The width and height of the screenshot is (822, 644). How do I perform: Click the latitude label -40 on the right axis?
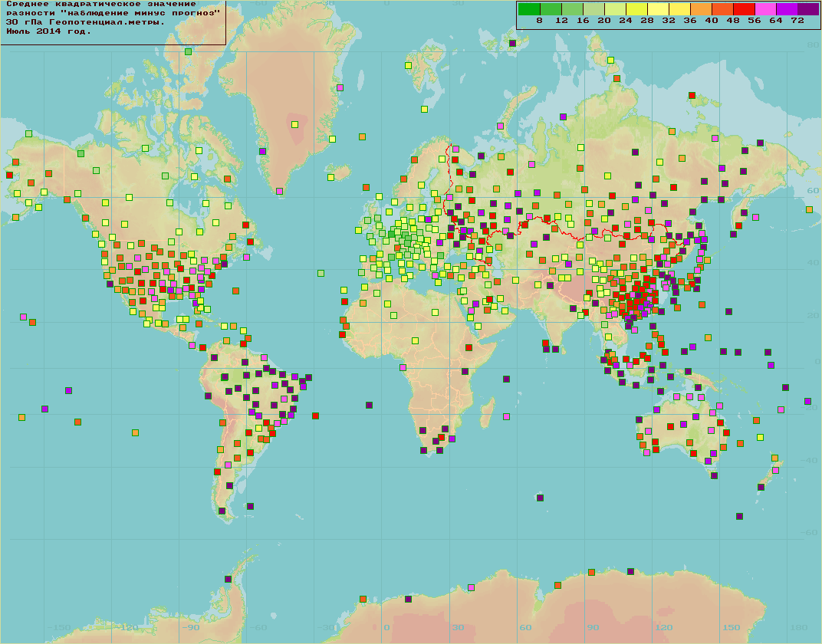810,460
